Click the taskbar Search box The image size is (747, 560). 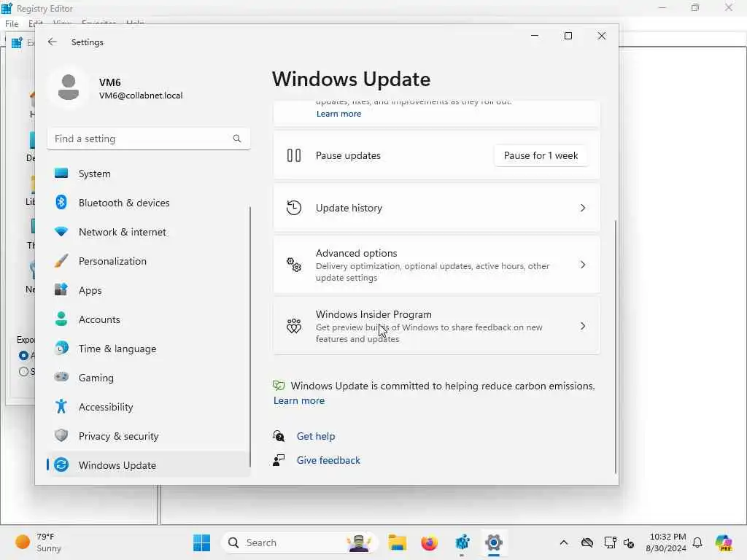pyautogui.click(x=300, y=542)
